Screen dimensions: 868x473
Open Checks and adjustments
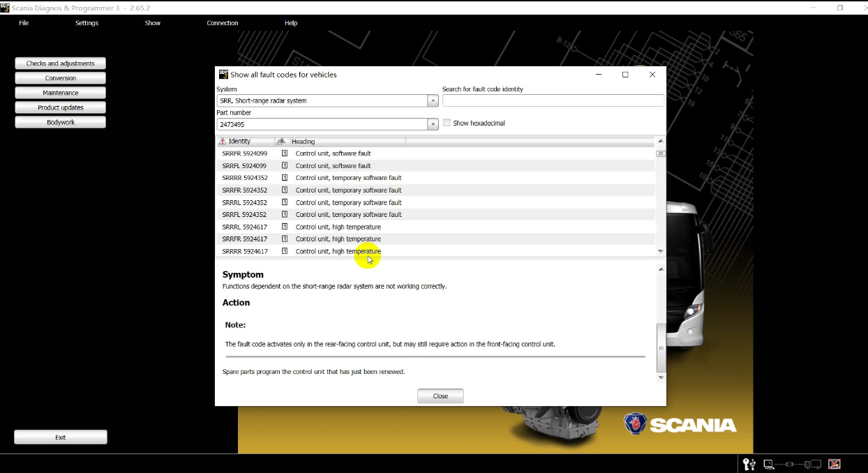click(x=60, y=63)
